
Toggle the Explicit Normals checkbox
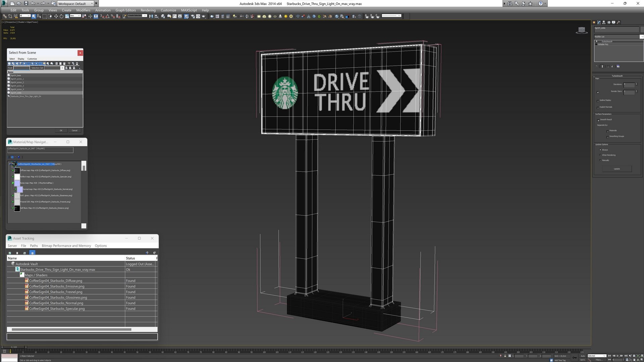coord(598,108)
